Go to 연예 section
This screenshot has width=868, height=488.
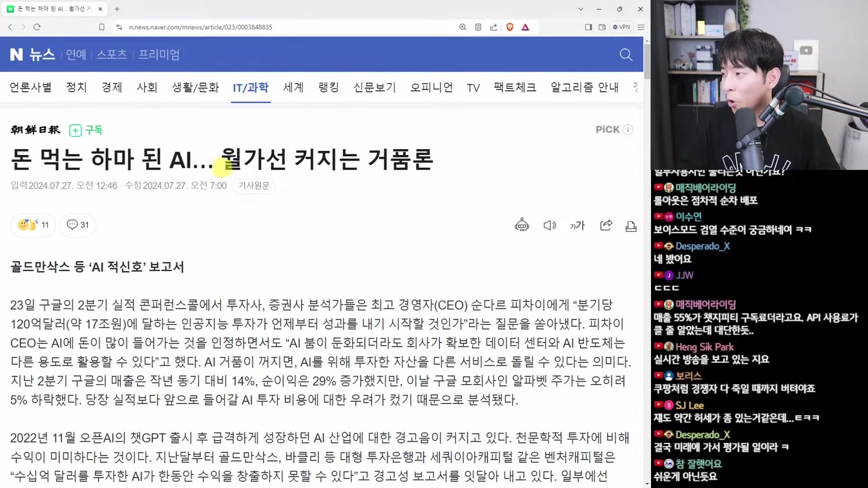pos(76,55)
